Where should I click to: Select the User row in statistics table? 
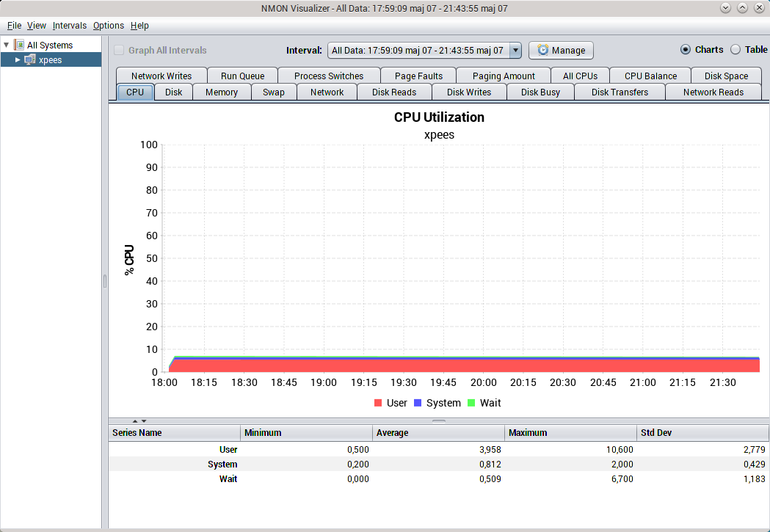(x=438, y=449)
